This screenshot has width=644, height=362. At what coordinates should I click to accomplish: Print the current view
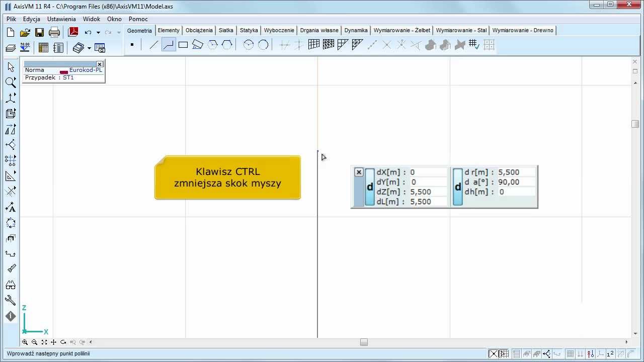click(x=54, y=33)
